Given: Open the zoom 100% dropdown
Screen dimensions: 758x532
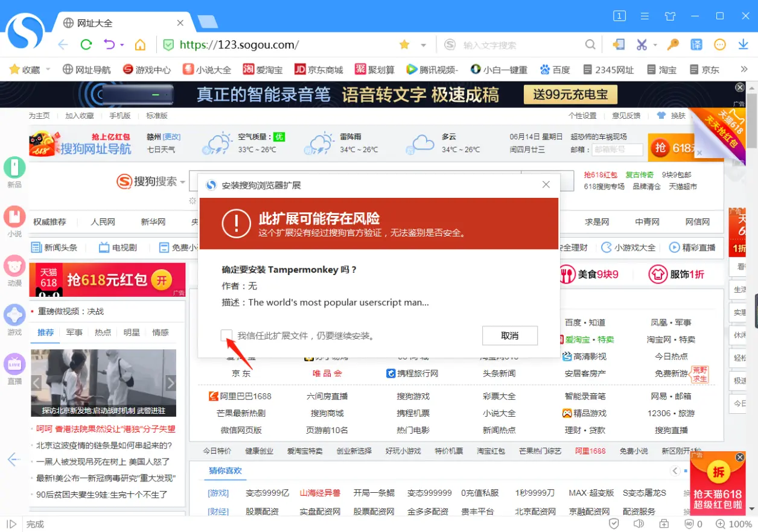Looking at the screenshot, I should coord(734,524).
